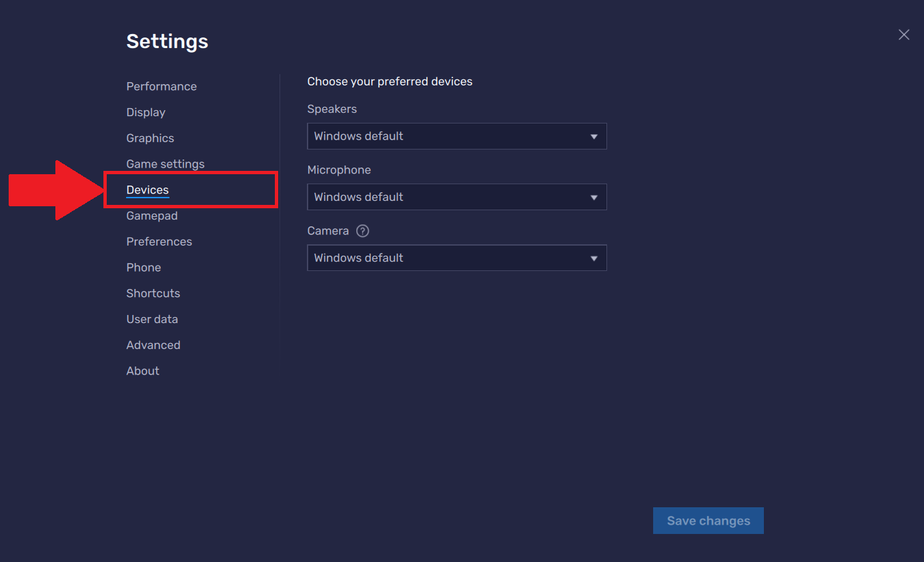
Task: Show the About page
Action: tap(143, 371)
